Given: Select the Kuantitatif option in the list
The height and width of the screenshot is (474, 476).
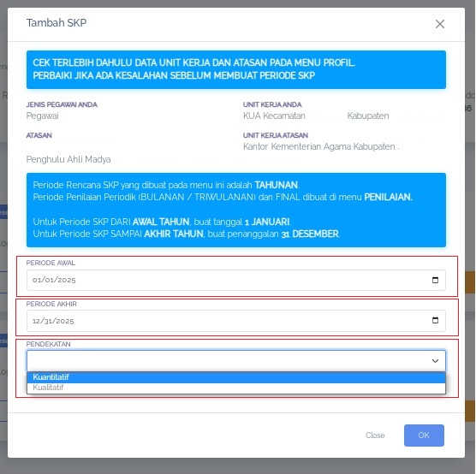Looking at the screenshot, I should [x=236, y=377].
